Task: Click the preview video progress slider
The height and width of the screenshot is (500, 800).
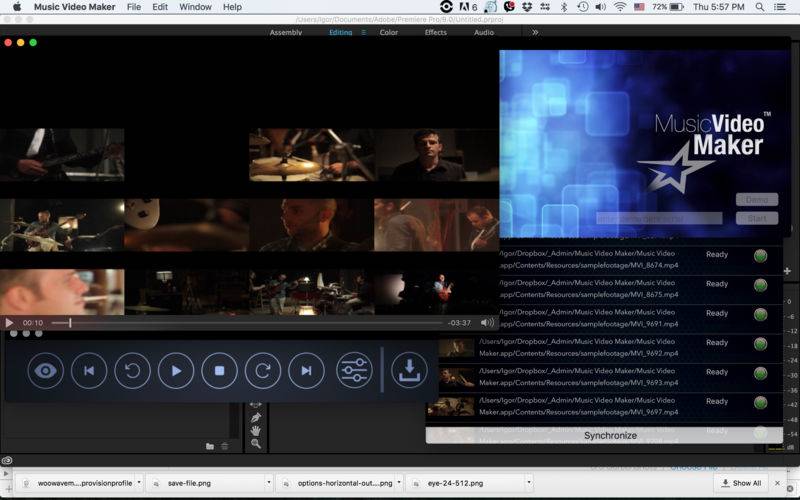Action: pyautogui.click(x=247, y=322)
